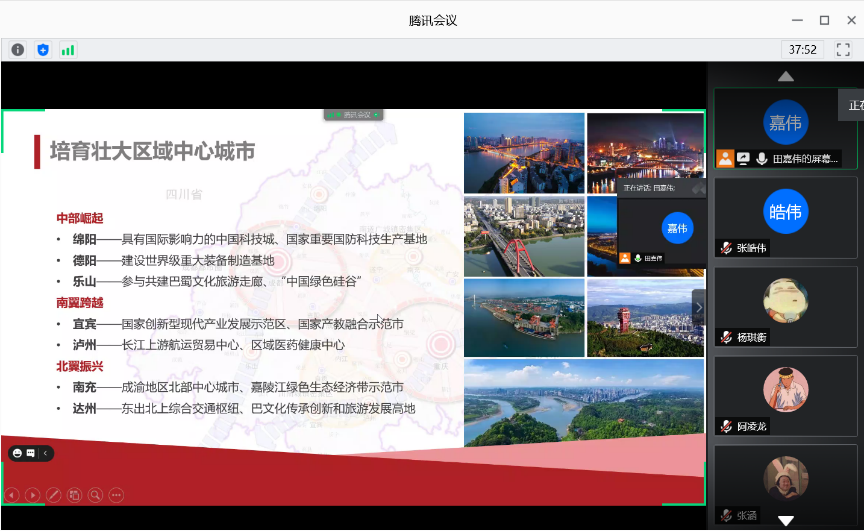Click the top-left riverside night city photo
The height and width of the screenshot is (531, 864).
coord(524,153)
